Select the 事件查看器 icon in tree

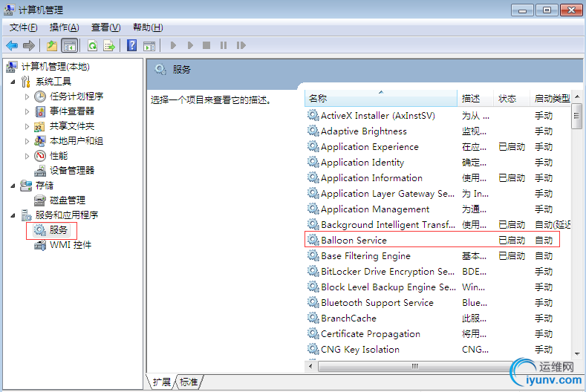[x=40, y=111]
